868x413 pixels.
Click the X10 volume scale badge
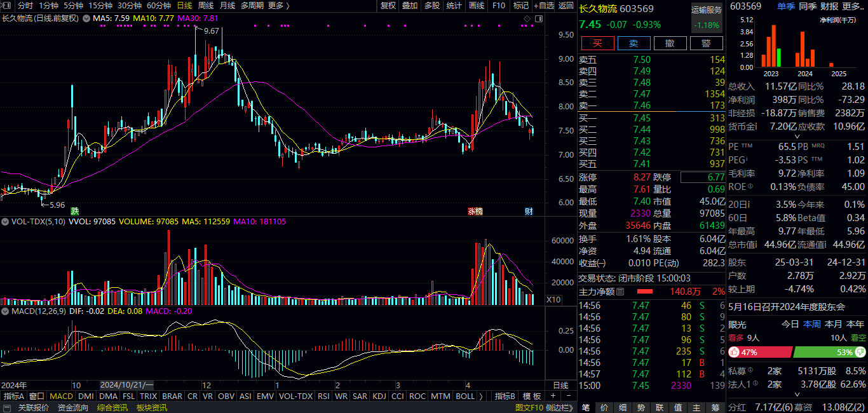pyautogui.click(x=553, y=299)
